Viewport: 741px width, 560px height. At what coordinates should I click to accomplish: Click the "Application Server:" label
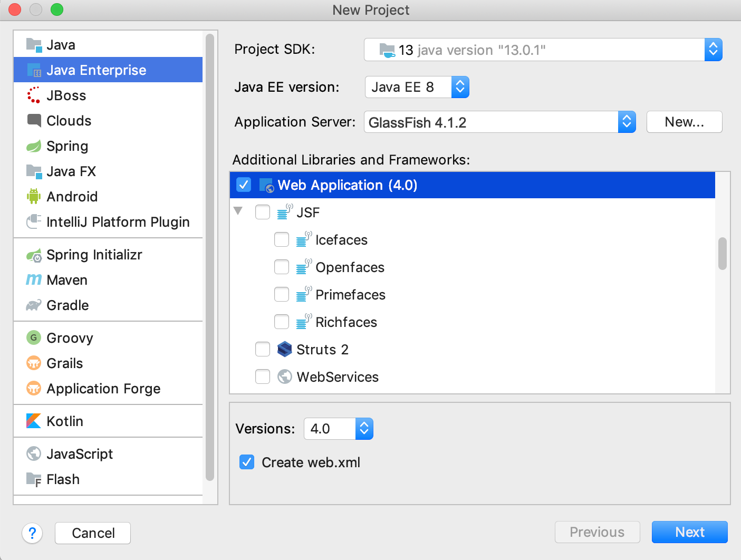coord(295,122)
